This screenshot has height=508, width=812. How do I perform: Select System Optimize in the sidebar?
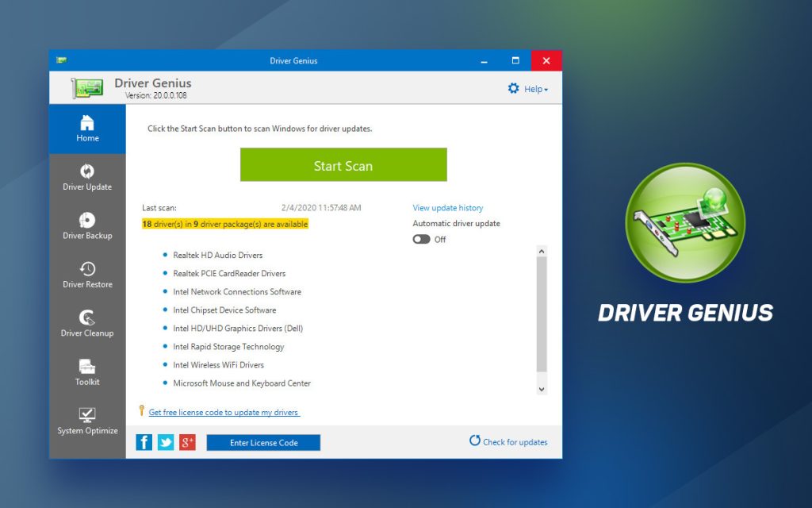(86, 422)
